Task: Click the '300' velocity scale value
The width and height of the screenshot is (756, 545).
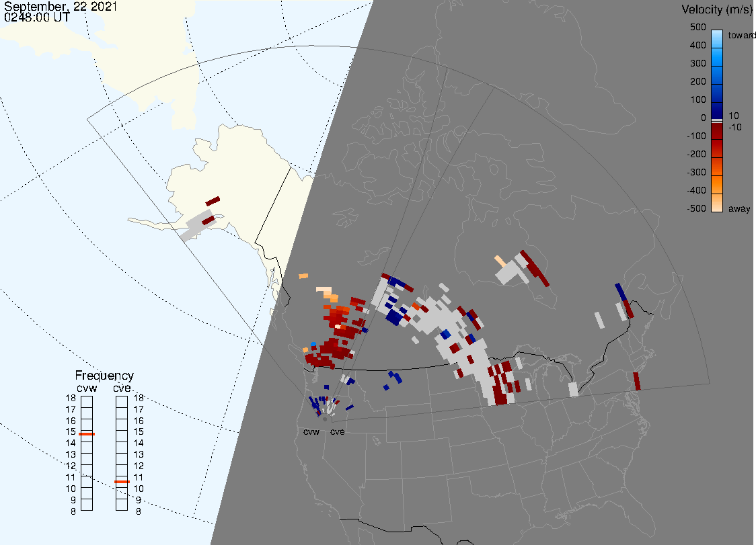Action: pos(698,64)
